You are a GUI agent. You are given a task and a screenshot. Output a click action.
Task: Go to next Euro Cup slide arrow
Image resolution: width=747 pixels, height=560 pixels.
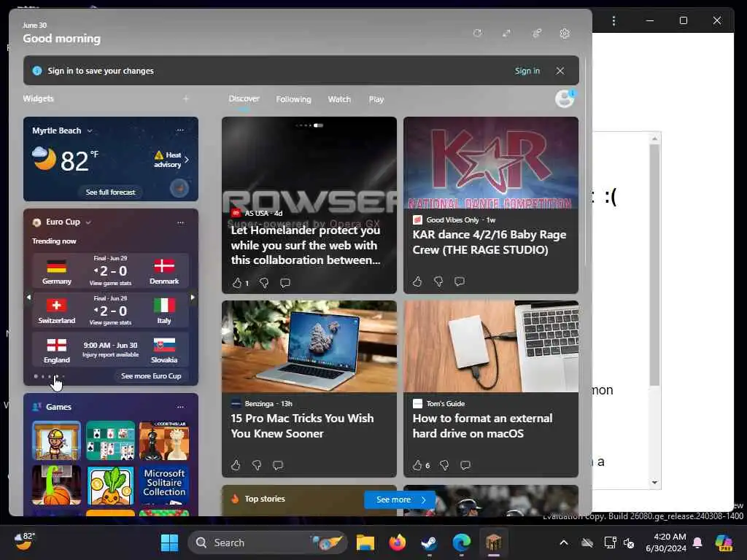point(193,297)
